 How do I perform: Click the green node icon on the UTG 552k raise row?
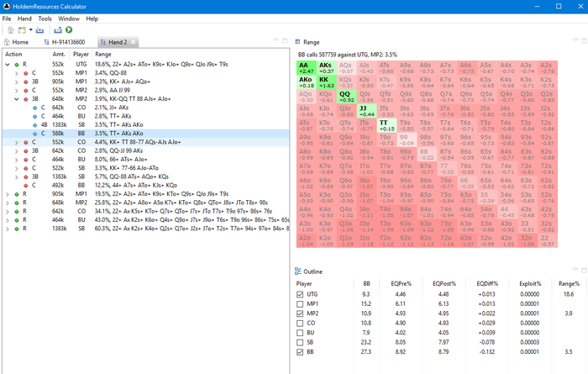[x=17, y=65]
